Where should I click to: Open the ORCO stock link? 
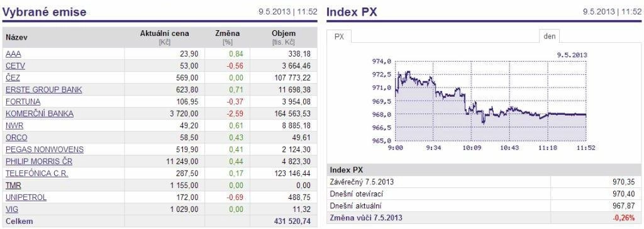pyautogui.click(x=16, y=138)
